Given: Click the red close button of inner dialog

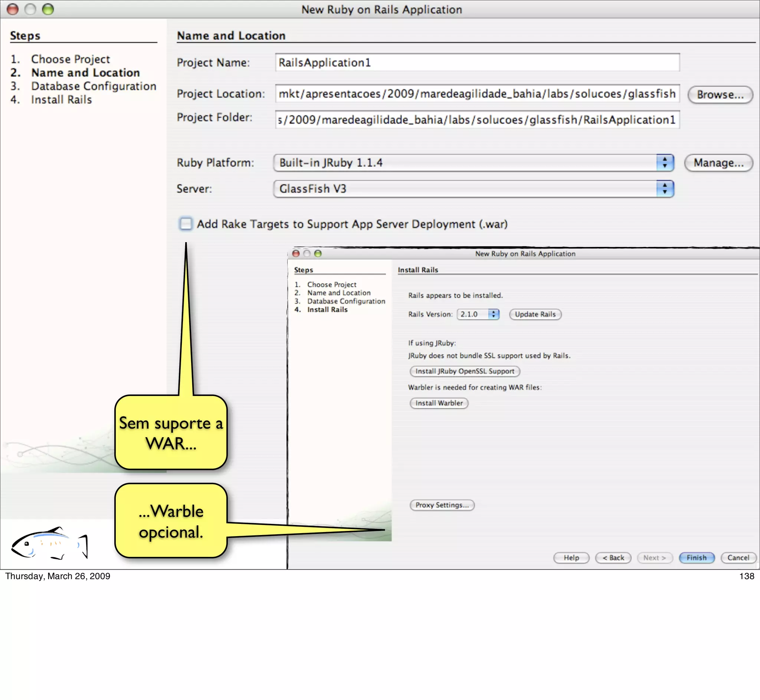Looking at the screenshot, I should (x=296, y=253).
